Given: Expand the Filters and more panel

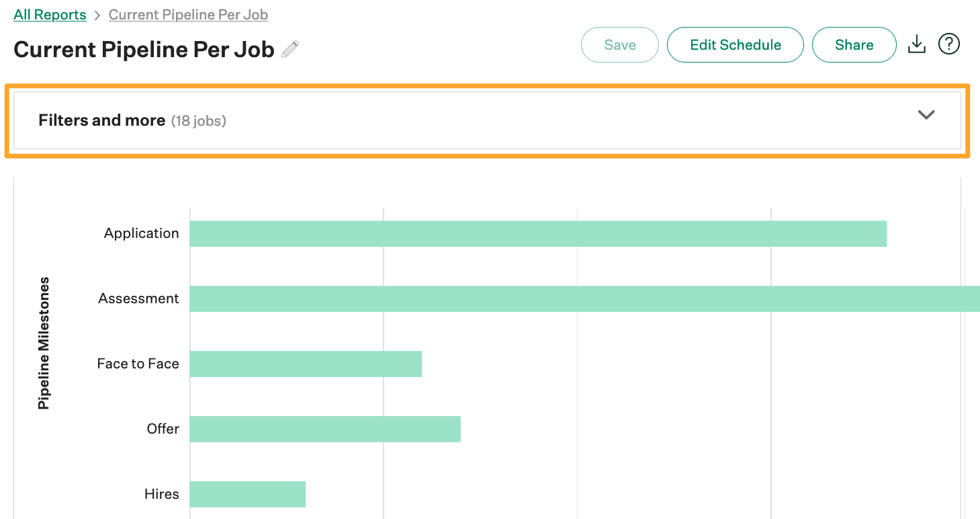Looking at the screenshot, I should [x=470, y=120].
